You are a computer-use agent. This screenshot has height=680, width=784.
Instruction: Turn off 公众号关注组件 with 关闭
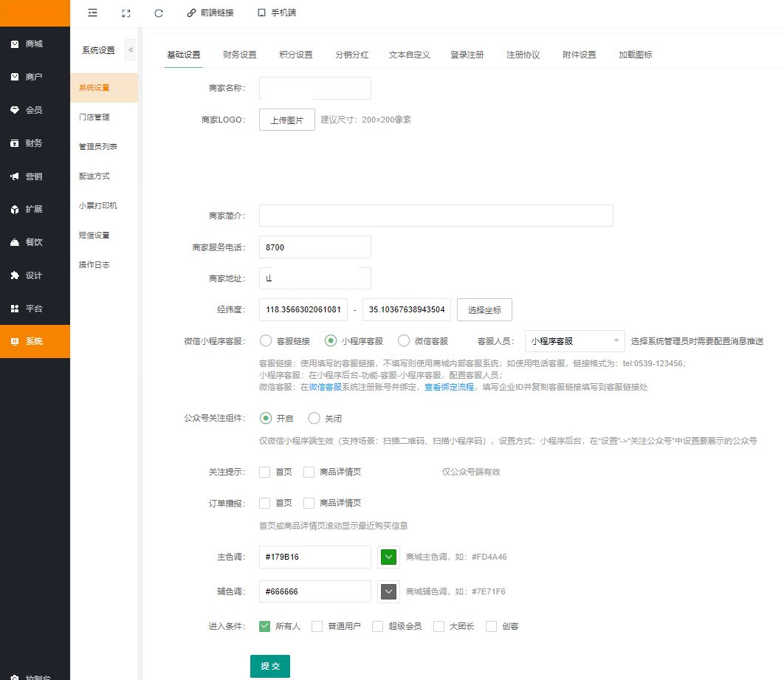pos(314,419)
